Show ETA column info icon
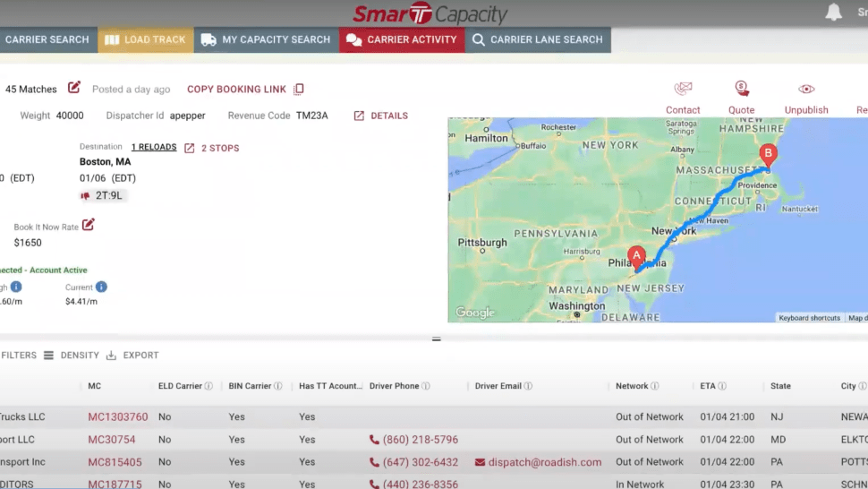This screenshot has width=868, height=489. (722, 386)
